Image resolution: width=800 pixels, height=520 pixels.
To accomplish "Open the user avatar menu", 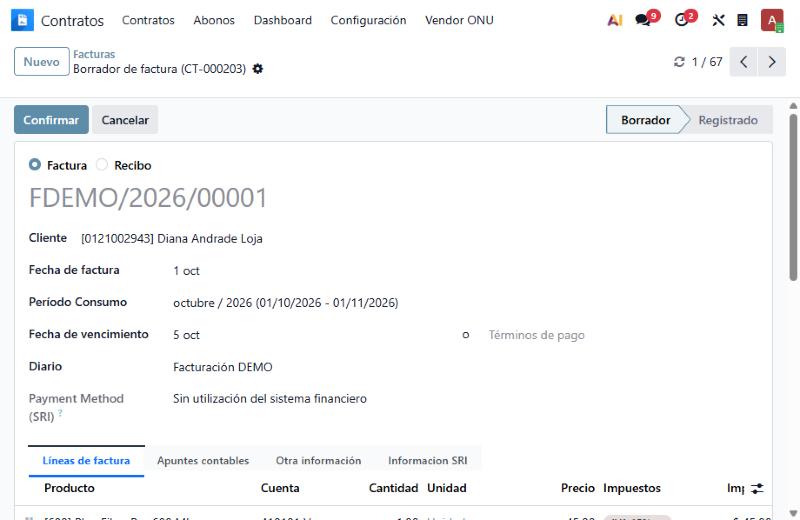I will point(772,20).
